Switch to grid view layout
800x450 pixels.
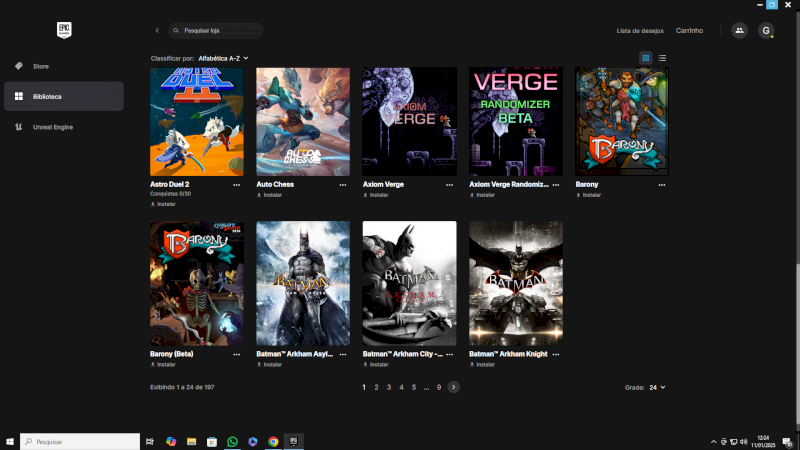[x=646, y=58]
